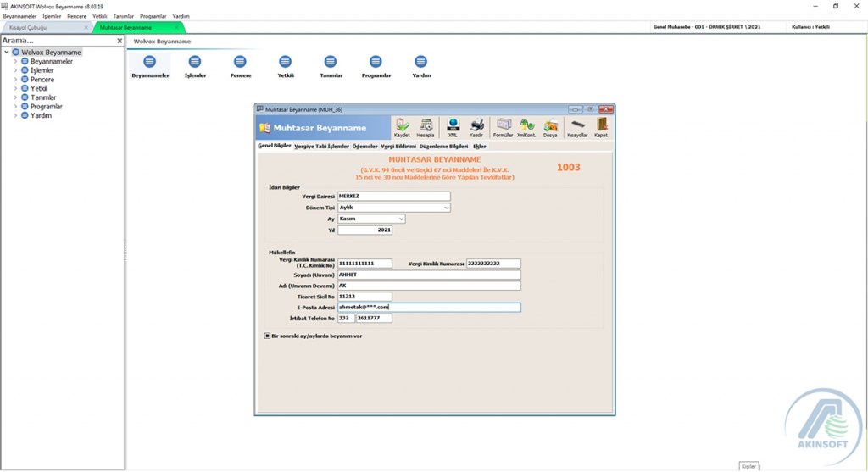Switch to the Düzenleme Bilgileri tab
The image size is (868, 472).
pos(443,146)
